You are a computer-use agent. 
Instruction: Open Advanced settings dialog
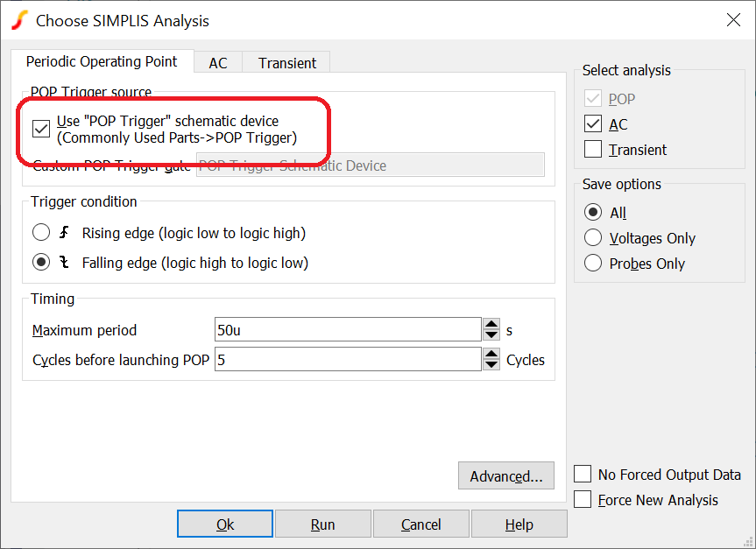coord(505,476)
